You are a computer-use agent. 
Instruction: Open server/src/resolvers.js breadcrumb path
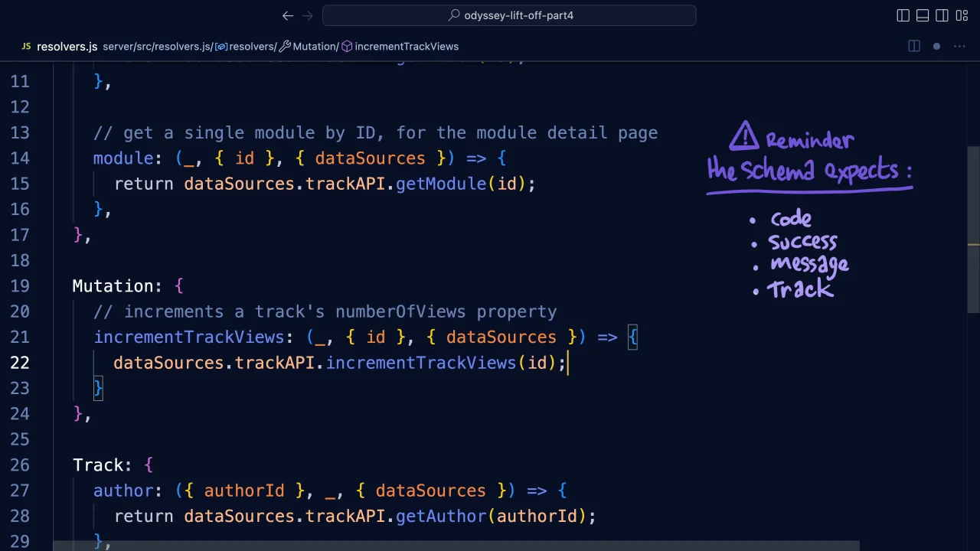click(158, 47)
